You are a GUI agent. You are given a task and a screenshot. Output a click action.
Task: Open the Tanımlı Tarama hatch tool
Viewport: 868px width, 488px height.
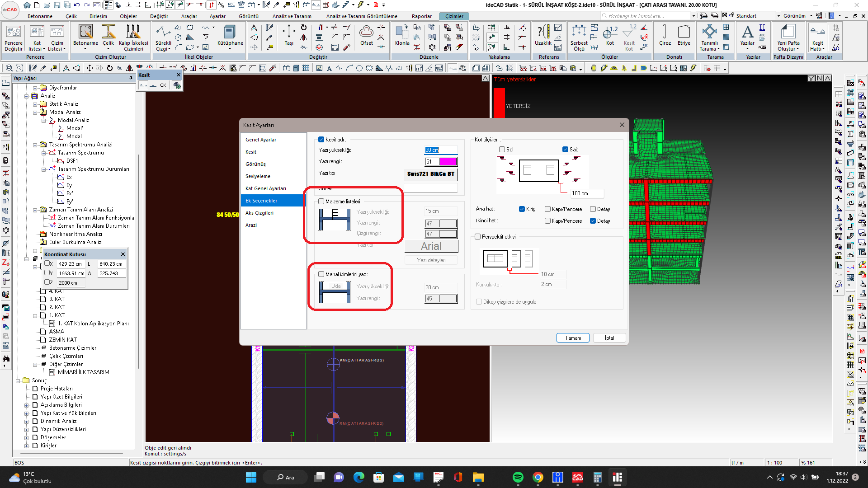click(x=709, y=38)
